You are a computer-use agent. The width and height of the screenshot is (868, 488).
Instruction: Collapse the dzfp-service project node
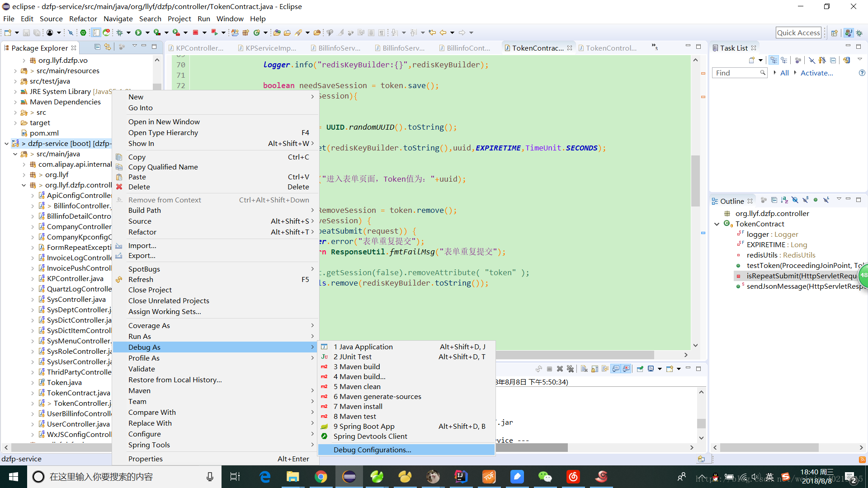(x=6, y=144)
